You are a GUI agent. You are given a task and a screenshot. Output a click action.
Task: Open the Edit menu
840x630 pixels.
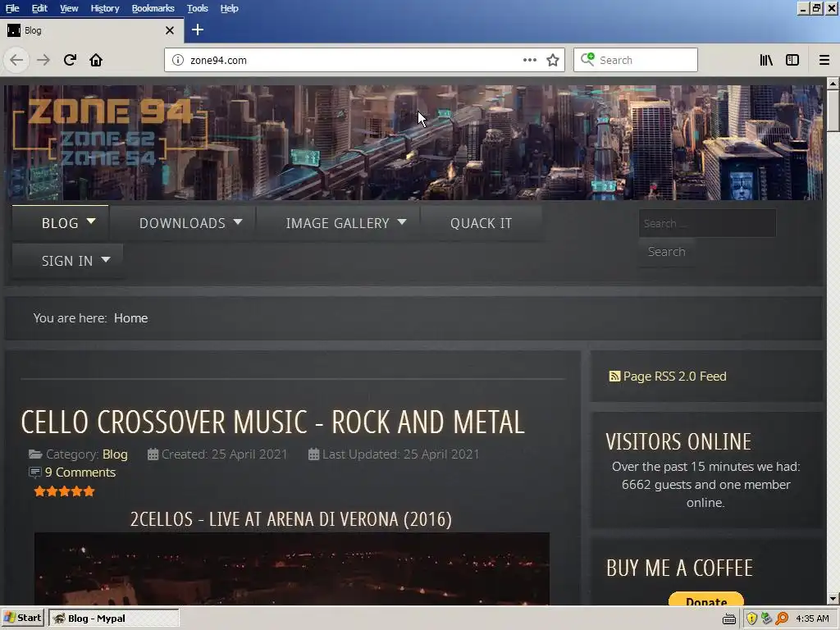pyautogui.click(x=39, y=8)
